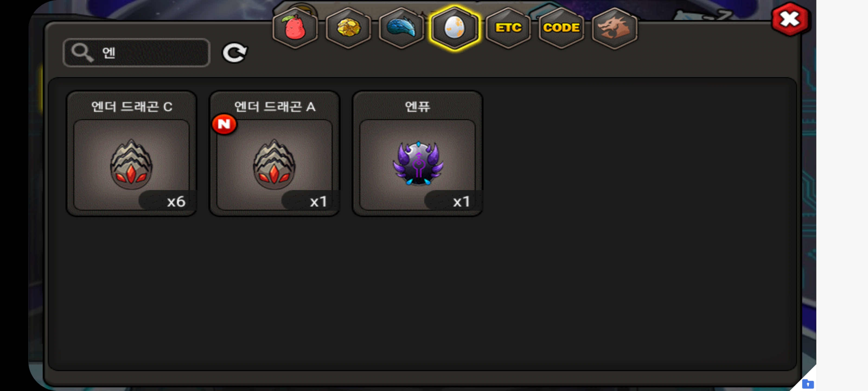Image resolution: width=868 pixels, height=391 pixels.
Task: Click the red N new badge
Action: [224, 124]
